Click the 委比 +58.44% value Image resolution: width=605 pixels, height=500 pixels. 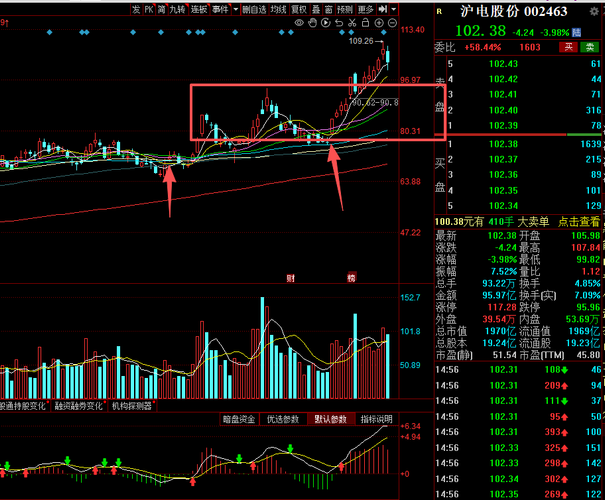coord(483,47)
